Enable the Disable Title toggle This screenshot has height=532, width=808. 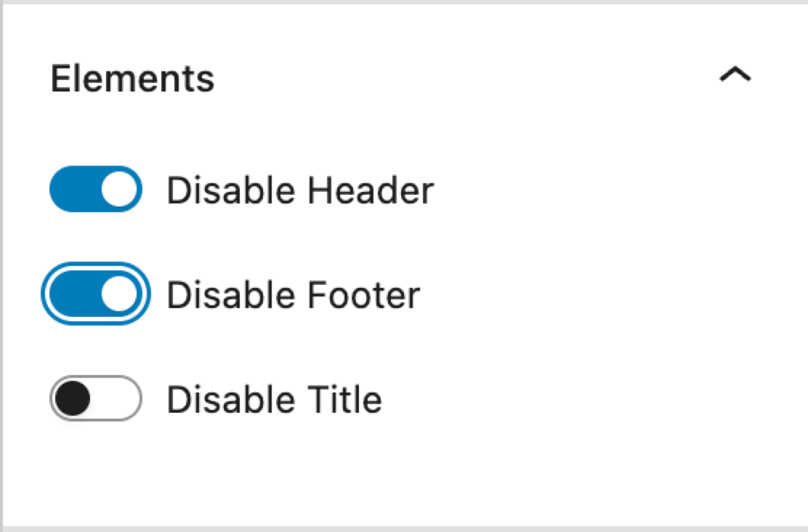click(95, 399)
